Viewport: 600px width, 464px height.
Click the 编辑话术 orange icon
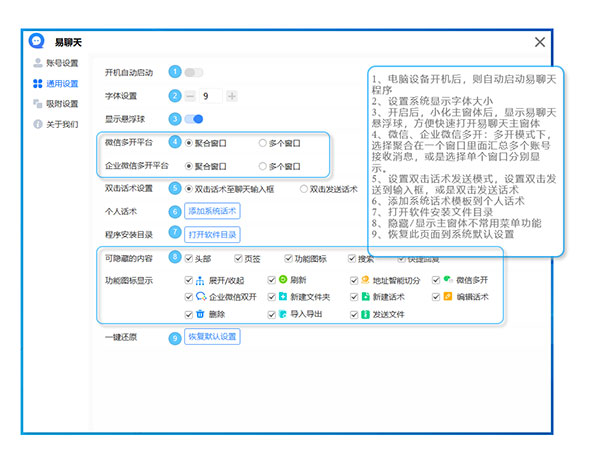[448, 296]
